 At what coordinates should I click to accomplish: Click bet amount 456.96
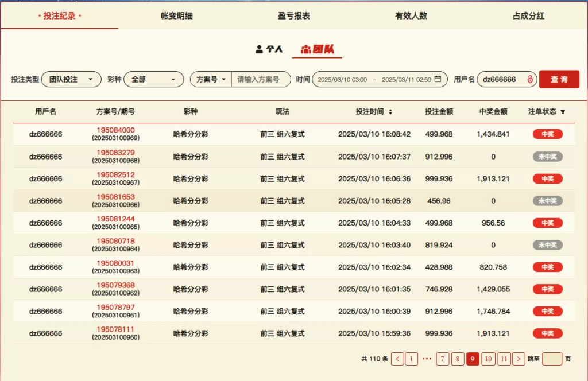439,201
